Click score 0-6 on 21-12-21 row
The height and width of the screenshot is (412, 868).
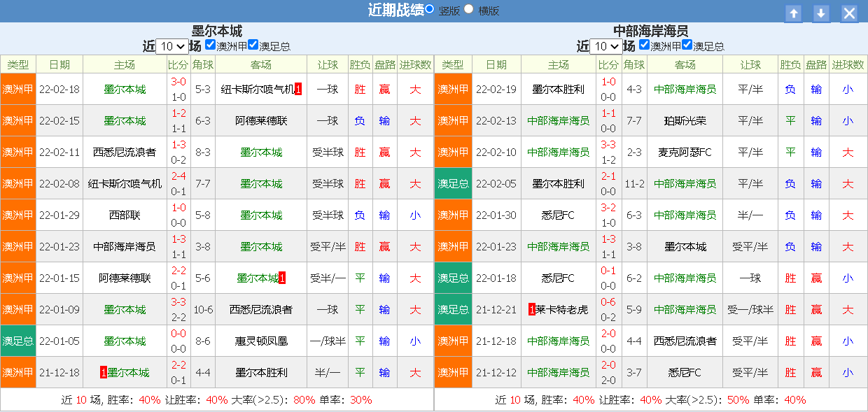[x=608, y=302]
